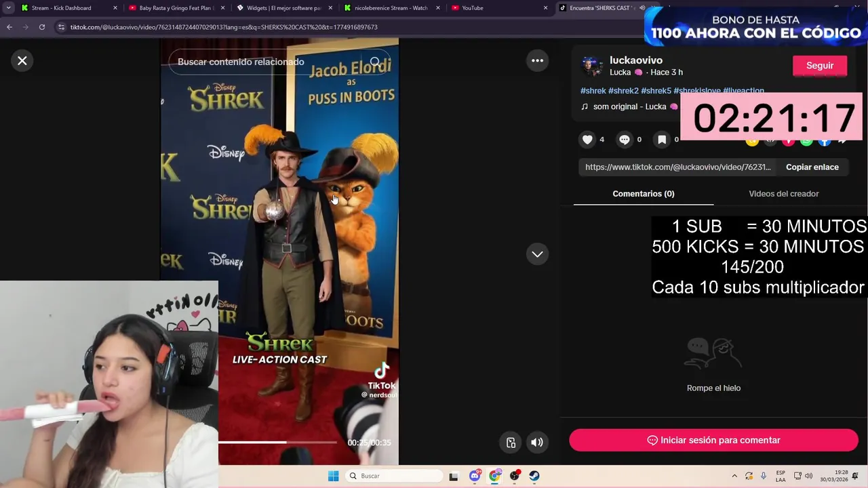The height and width of the screenshot is (488, 868).
Task: Click the video URL text field
Action: [x=678, y=167]
